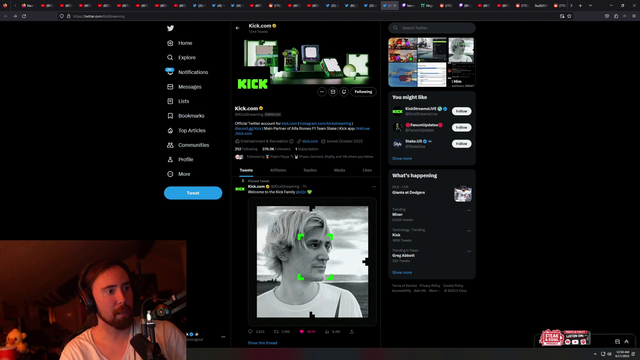Click the views analytics icon on tweet
This screenshot has height=360, width=640.
pyautogui.click(x=327, y=331)
